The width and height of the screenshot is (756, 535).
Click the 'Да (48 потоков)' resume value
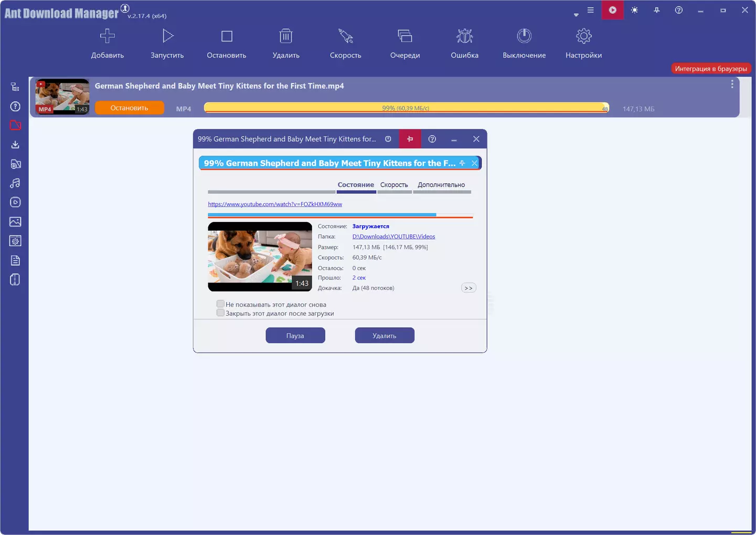point(373,288)
